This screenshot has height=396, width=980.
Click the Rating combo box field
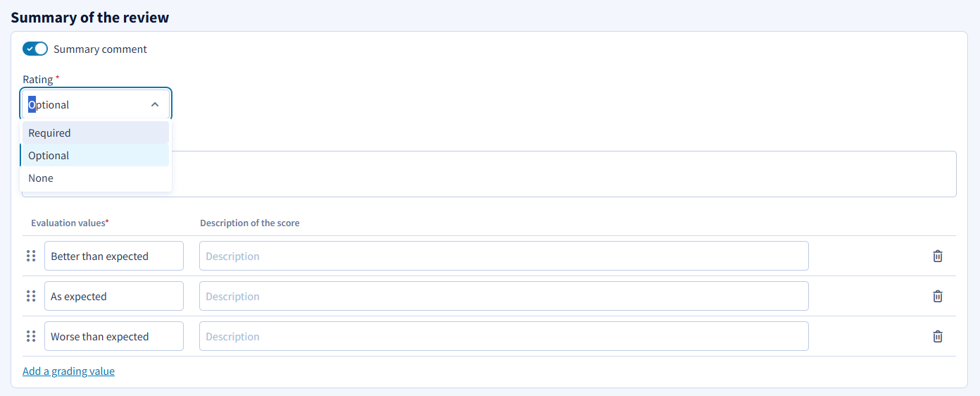click(x=96, y=104)
